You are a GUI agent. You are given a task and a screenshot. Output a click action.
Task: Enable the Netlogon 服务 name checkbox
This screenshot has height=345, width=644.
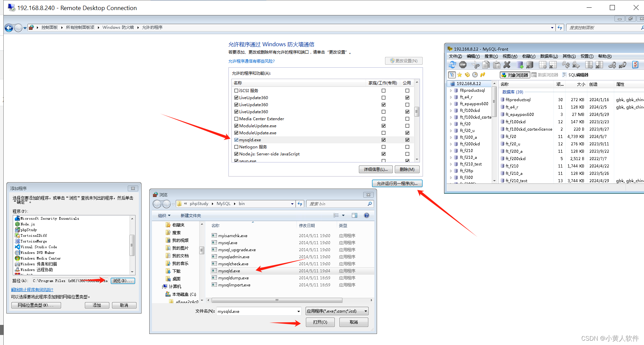coord(236,147)
